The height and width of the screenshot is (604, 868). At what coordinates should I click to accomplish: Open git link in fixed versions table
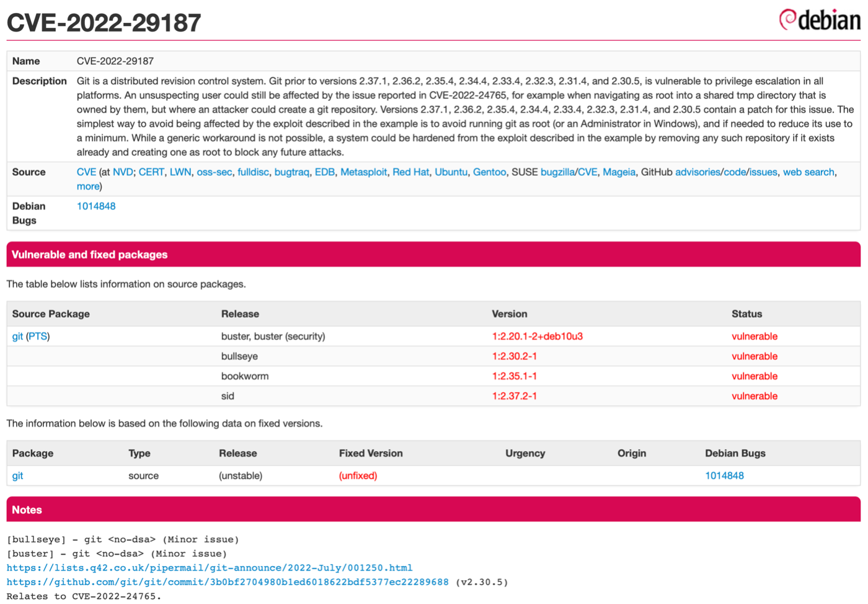[17, 476]
